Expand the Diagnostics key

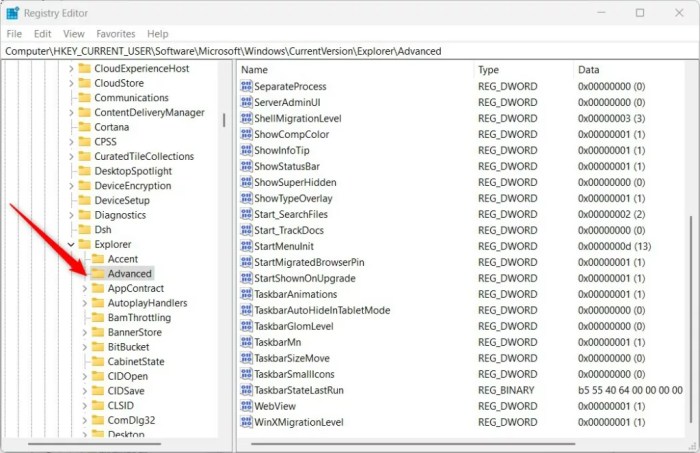pyautogui.click(x=71, y=215)
